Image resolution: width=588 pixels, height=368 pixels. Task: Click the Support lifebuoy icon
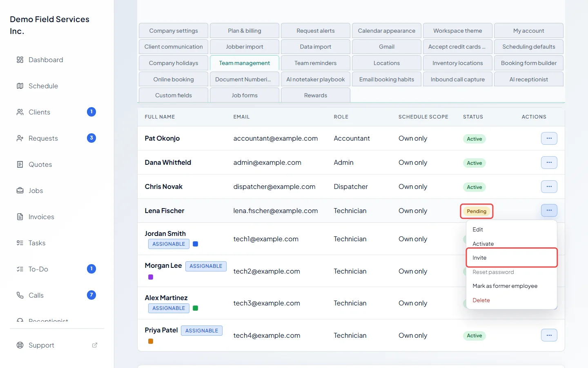20,345
